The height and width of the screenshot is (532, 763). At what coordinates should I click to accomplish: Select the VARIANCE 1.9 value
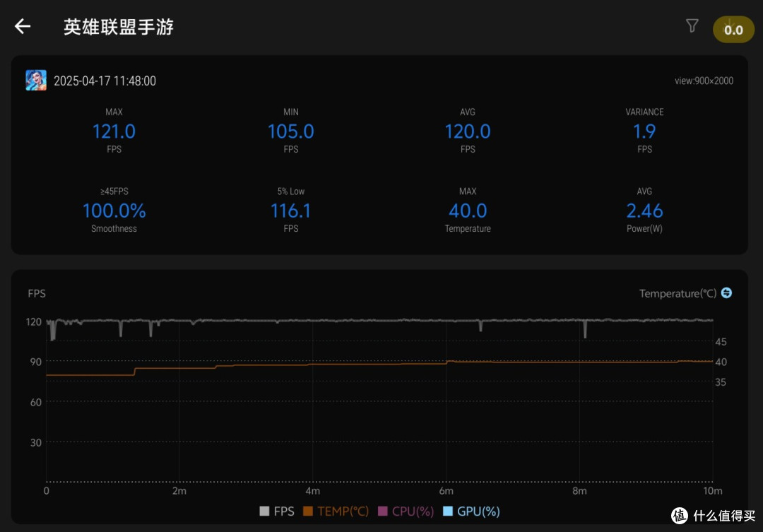(644, 131)
